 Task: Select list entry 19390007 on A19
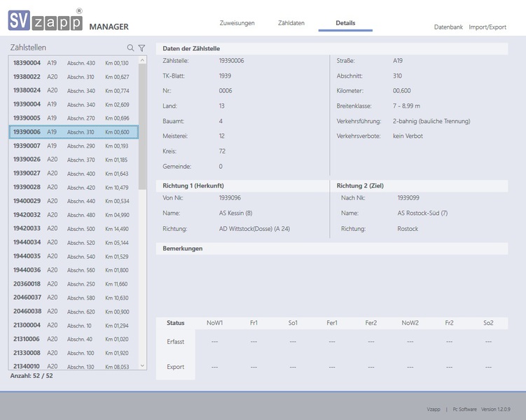(74, 146)
